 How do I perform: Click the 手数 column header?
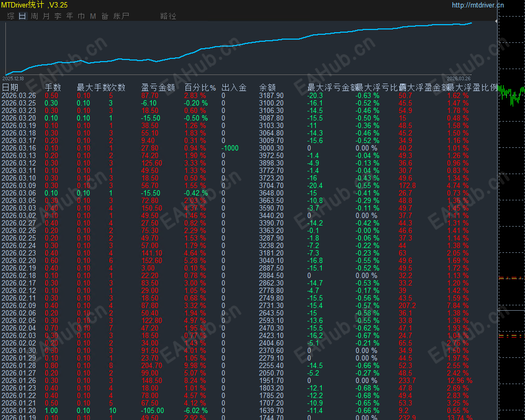53,88
